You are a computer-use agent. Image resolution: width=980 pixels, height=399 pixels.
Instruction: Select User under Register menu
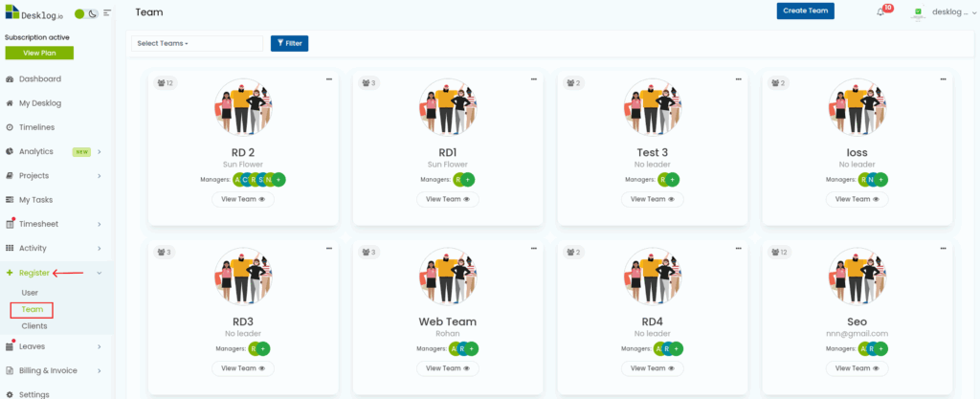click(30, 293)
